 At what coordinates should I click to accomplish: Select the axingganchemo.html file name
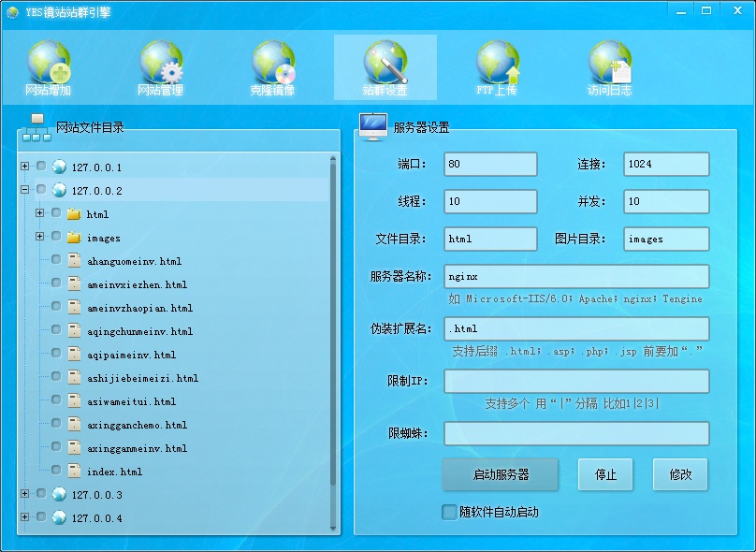pos(137,425)
